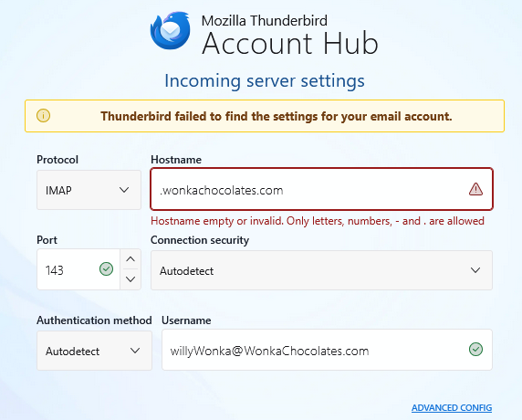Click the chevron arrow of the Protocol dropdown
Image resolution: width=522 pixels, height=420 pixels.
124,190
